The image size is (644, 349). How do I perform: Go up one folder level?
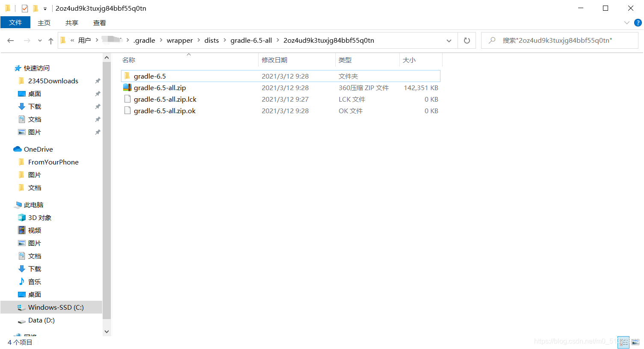coord(51,41)
